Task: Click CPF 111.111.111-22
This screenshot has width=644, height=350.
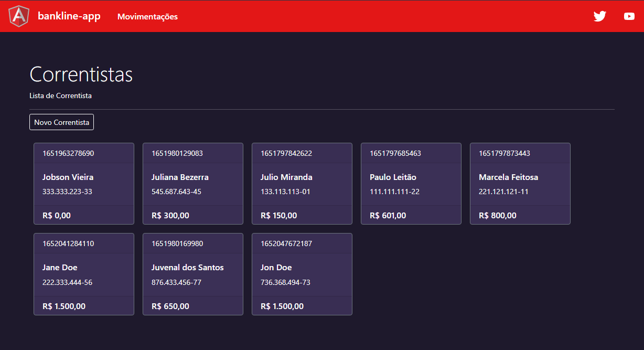Action: pyautogui.click(x=394, y=192)
